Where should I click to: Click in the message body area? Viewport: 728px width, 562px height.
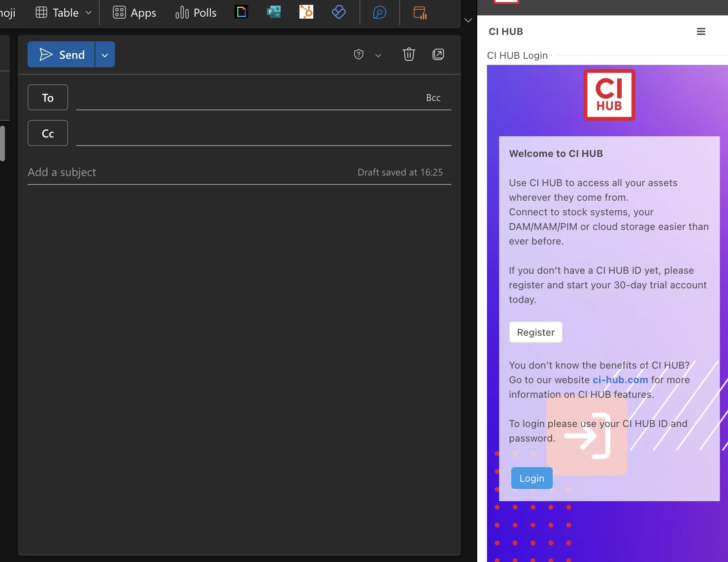[x=239, y=369]
